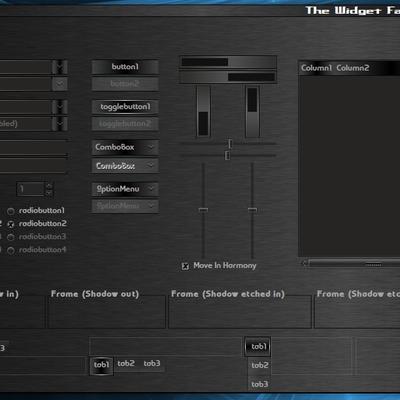This screenshot has height=400, width=400.
Task: Open the greyed-out OptionMenu below it
Action: [x=125, y=206]
